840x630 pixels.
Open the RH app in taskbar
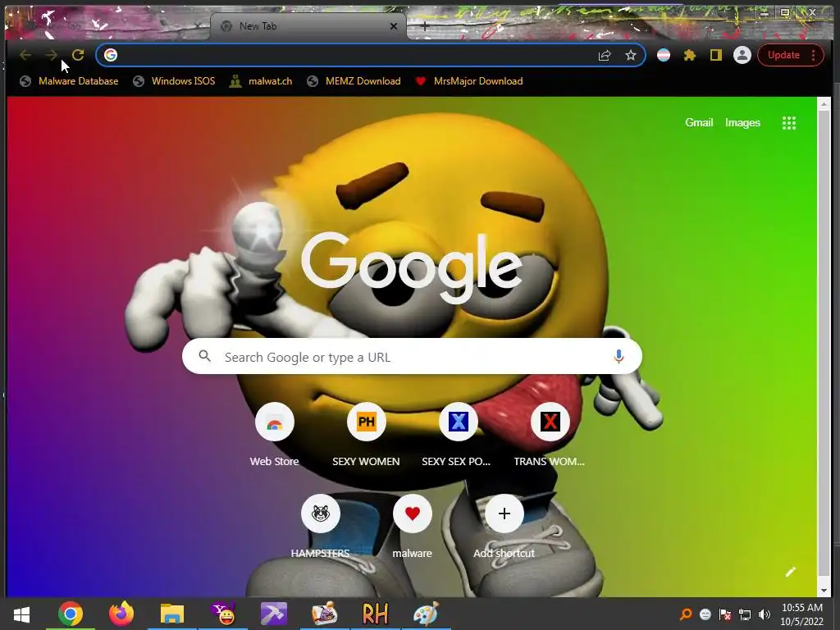375,614
